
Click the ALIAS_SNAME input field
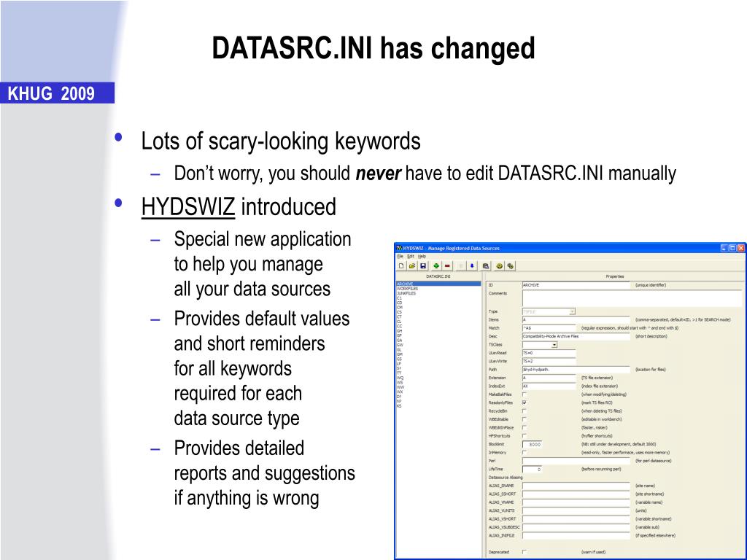pos(576,486)
